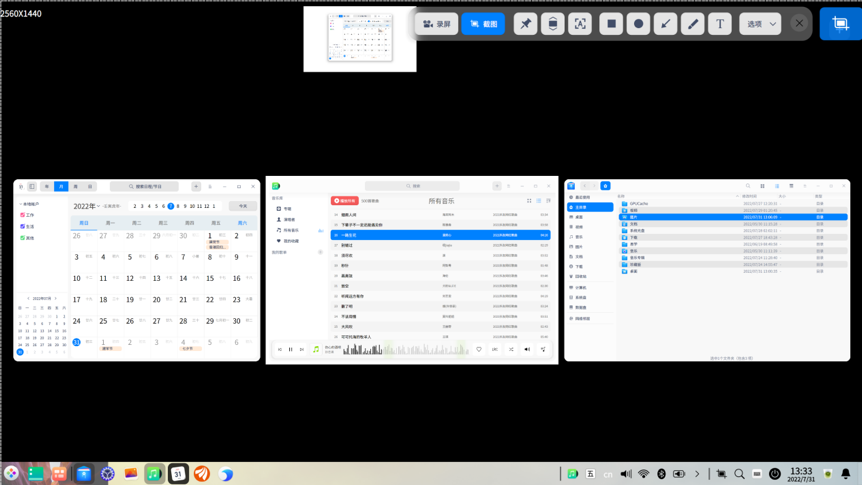The width and height of the screenshot is (862, 485).
Task: Select month 12 in calendar month strip
Action: (207, 206)
